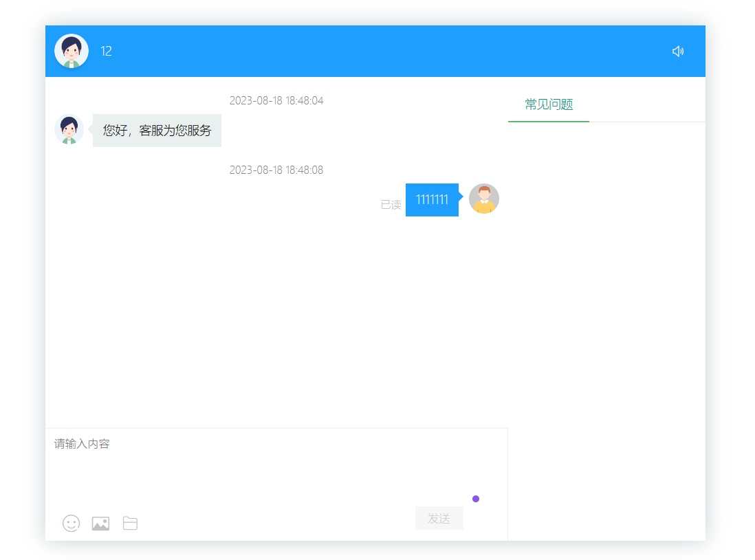The height and width of the screenshot is (560, 755).
Task: Click the agent avatar beside the greeting message
Action: [x=69, y=130]
